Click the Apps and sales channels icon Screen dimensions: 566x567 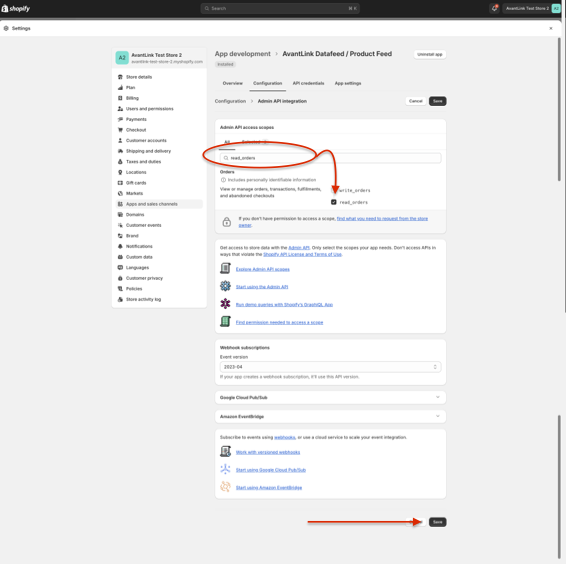(120, 204)
